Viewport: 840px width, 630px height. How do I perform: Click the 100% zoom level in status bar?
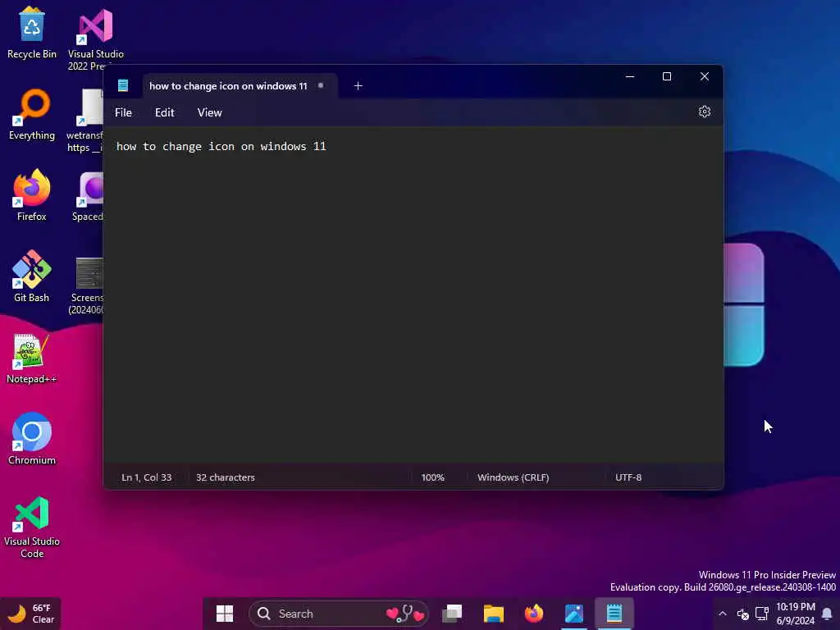click(x=432, y=477)
